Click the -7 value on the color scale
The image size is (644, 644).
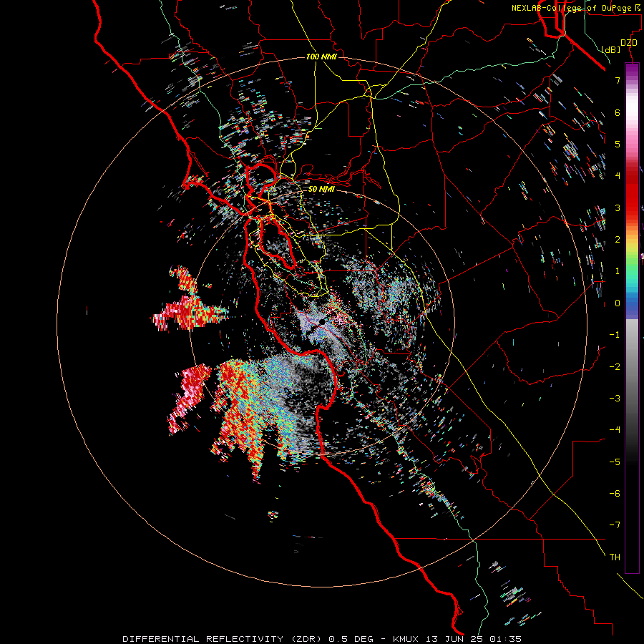[615, 525]
